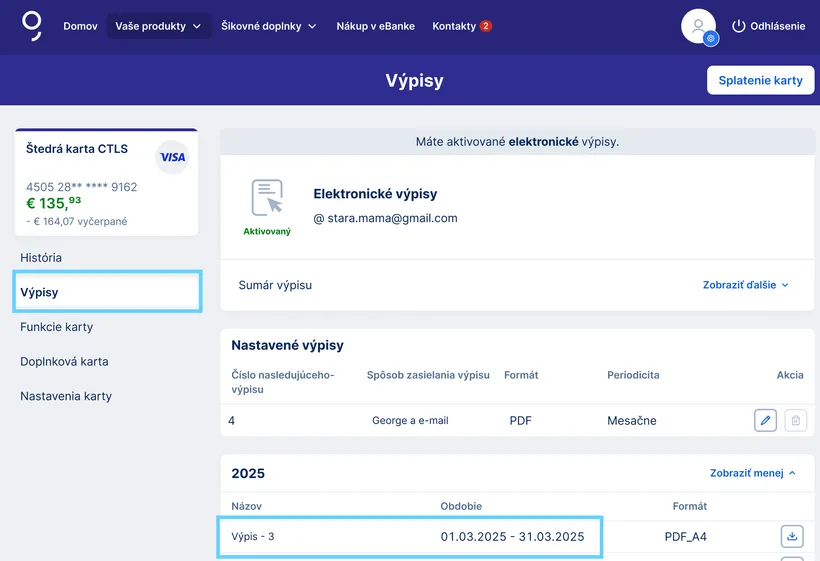
Task: Collapse 2025 statements with Zobraziť menej
Action: pyautogui.click(x=753, y=473)
